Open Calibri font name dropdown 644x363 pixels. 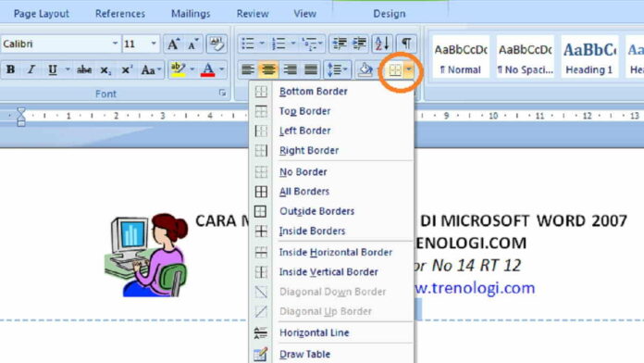point(115,44)
